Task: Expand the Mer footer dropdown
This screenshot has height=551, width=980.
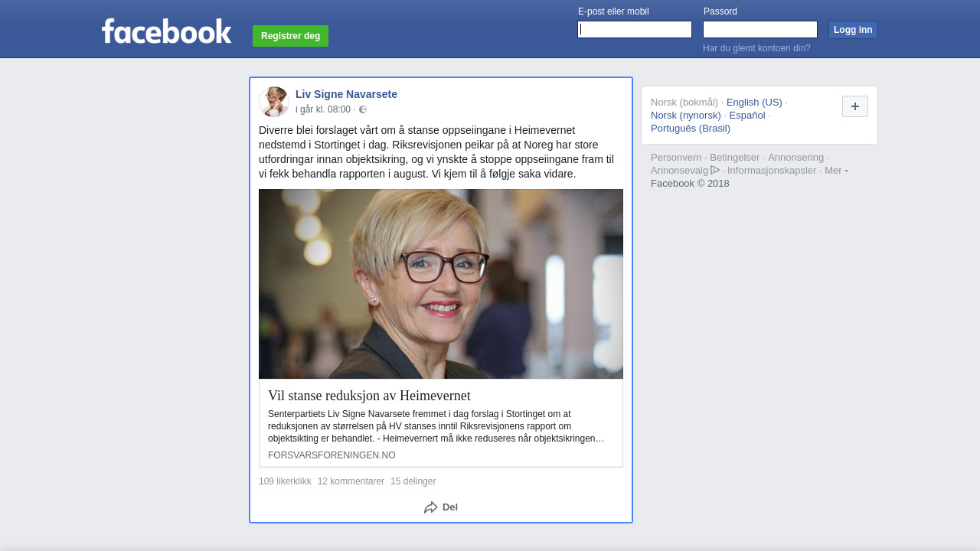Action: [x=836, y=171]
